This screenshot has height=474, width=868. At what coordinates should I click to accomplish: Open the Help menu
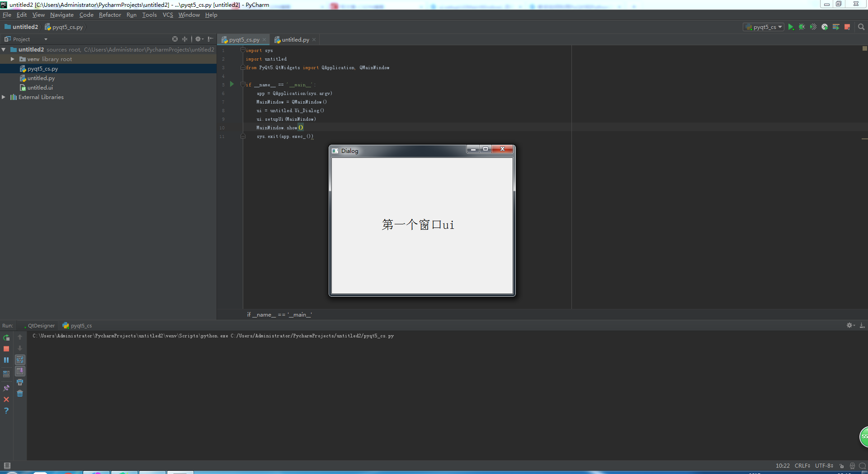pyautogui.click(x=211, y=15)
